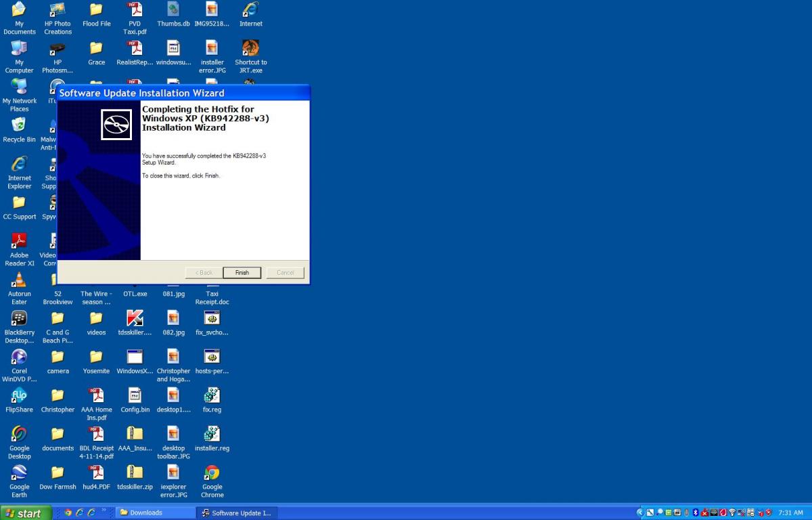Show hidden system tray icons arrow
This screenshot has height=520, width=812.
click(640, 513)
